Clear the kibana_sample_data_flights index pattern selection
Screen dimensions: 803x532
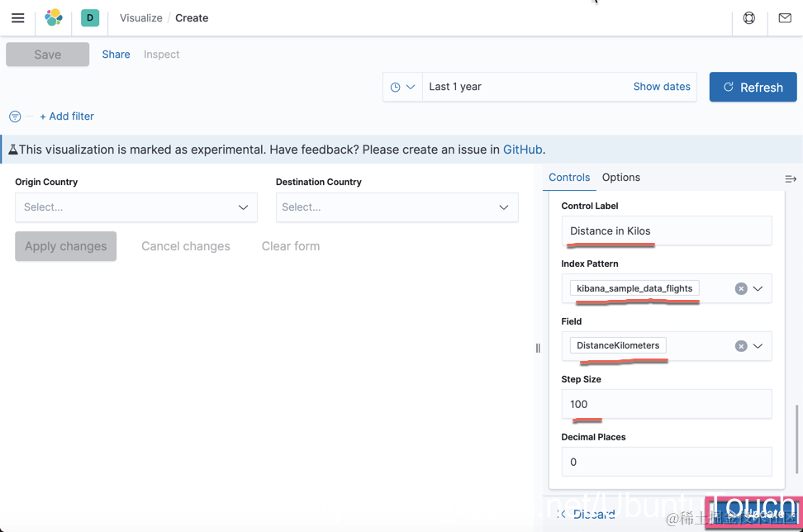pos(741,288)
